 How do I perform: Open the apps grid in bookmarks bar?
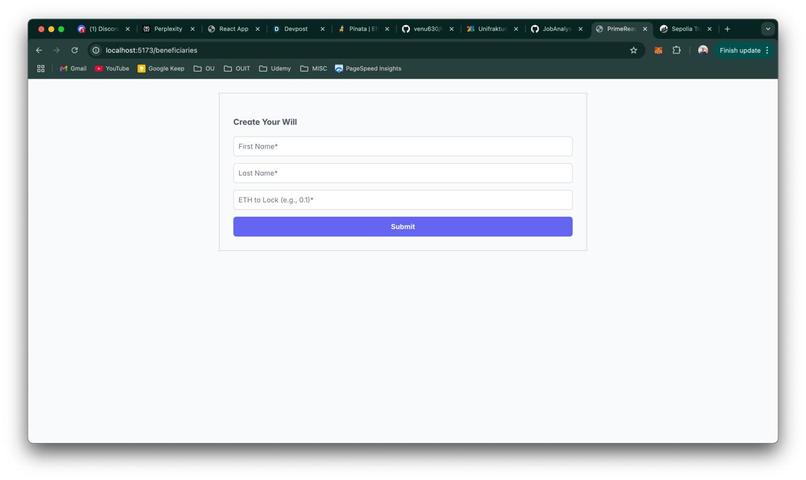(41, 68)
